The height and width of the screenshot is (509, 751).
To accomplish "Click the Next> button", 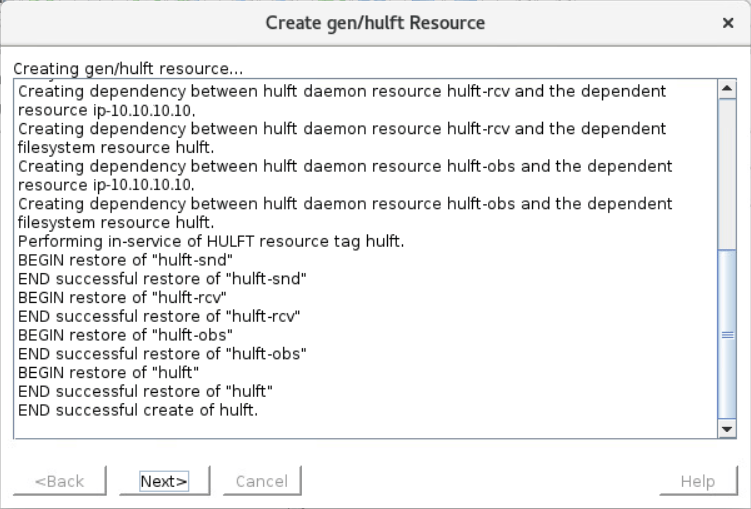I will click(x=164, y=481).
